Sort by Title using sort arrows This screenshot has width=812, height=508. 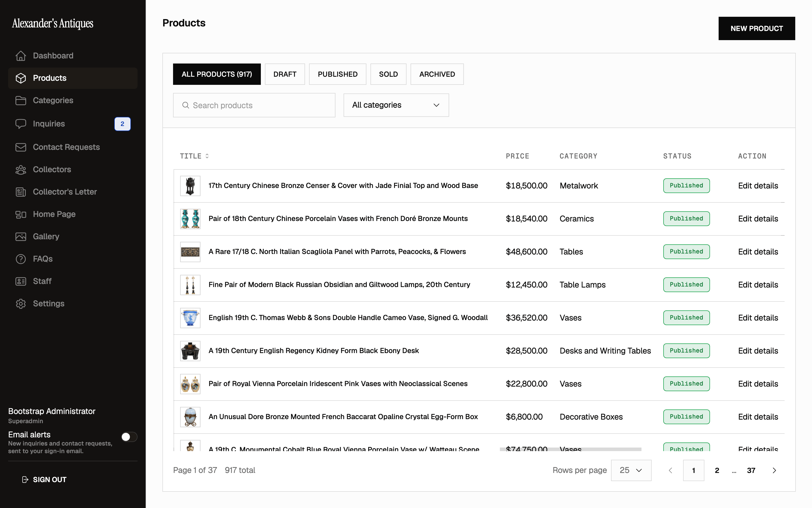coord(207,156)
